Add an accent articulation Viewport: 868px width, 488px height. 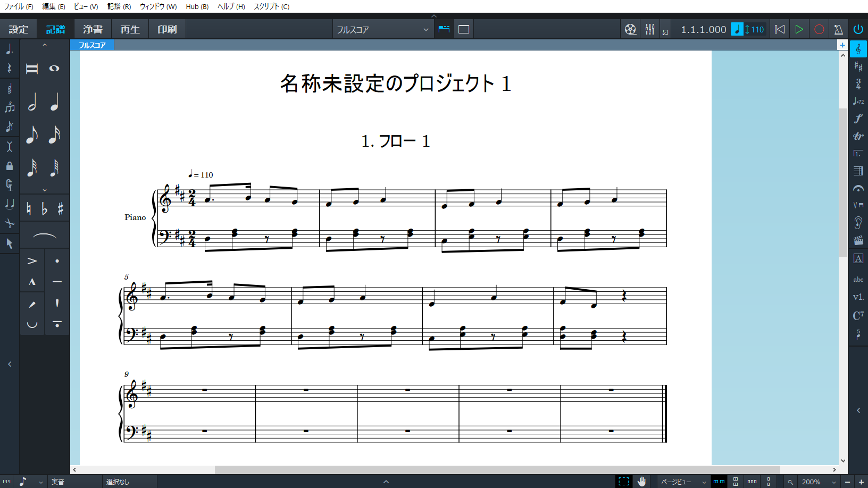click(32, 261)
